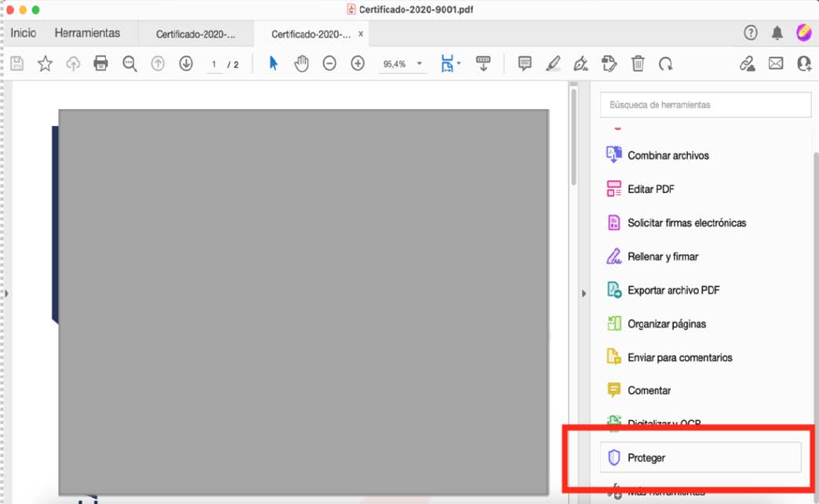Click the Delete pages trash icon
Image resolution: width=819 pixels, height=504 pixels.
pos(638,63)
